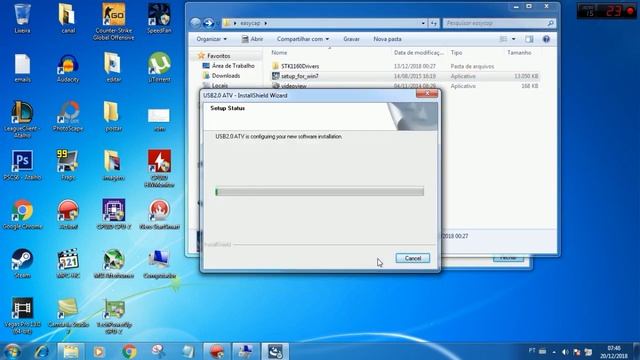The width and height of the screenshot is (640, 360).
Task: Click the change view icon in Explorer
Action: coord(503,39)
